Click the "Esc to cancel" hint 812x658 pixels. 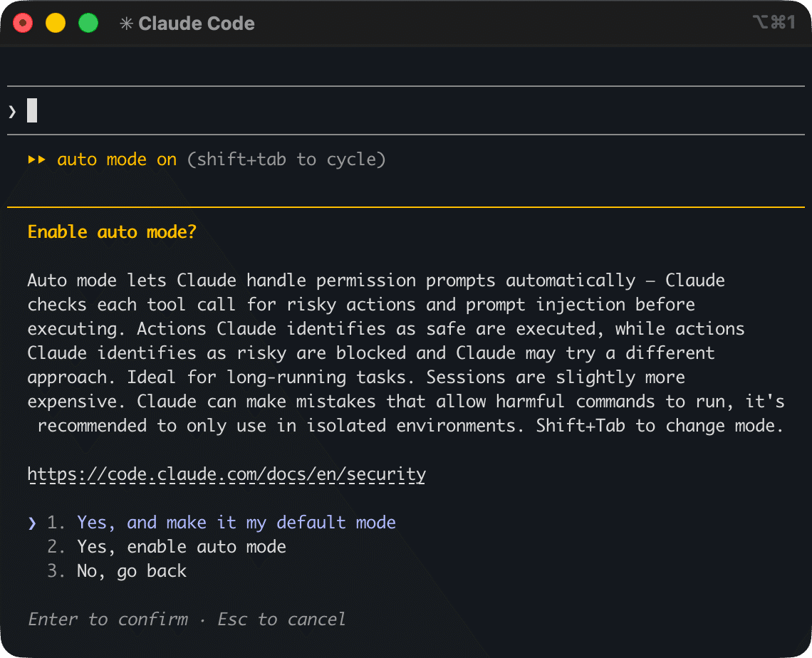281,620
